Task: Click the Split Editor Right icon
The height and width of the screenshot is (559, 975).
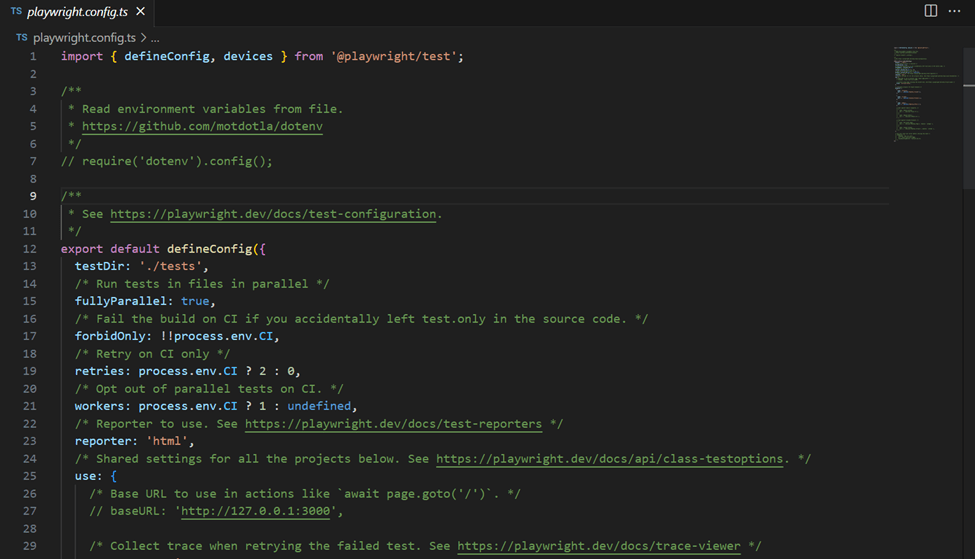Action: [930, 11]
